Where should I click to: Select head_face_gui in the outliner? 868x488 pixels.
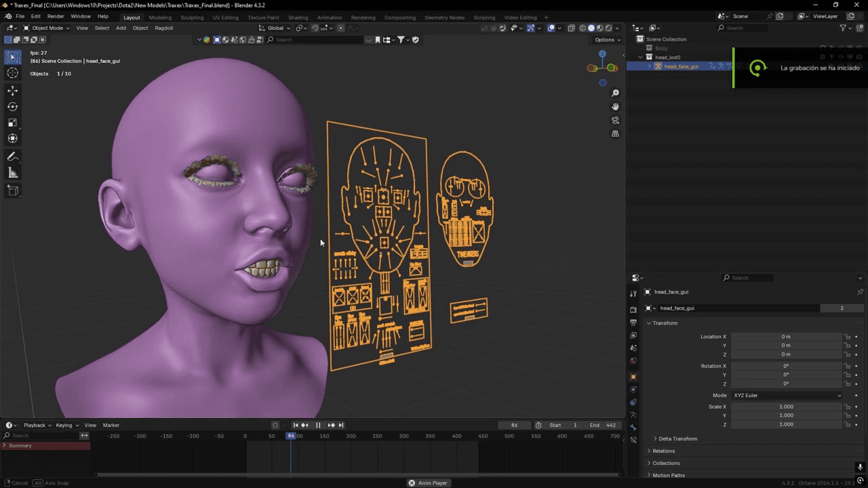pyautogui.click(x=681, y=66)
